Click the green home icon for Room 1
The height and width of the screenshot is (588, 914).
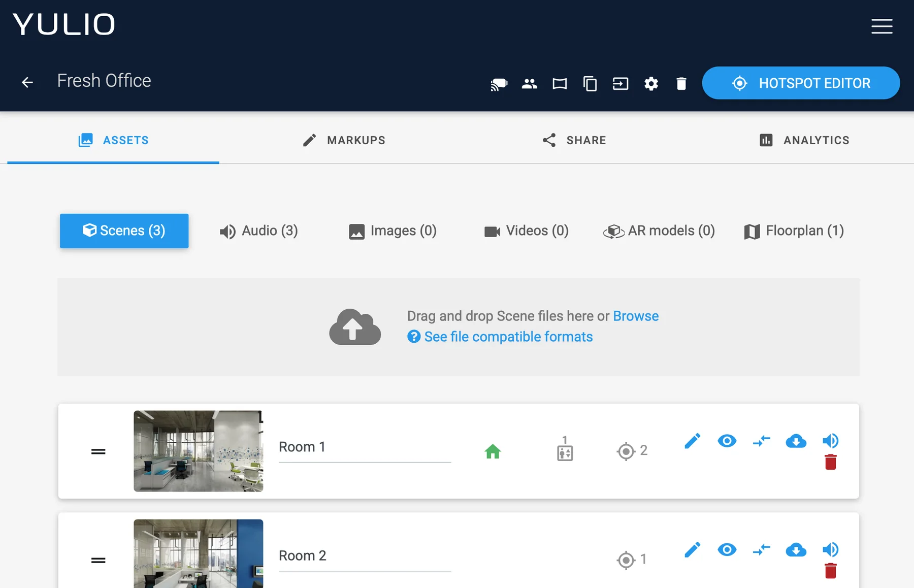point(493,451)
